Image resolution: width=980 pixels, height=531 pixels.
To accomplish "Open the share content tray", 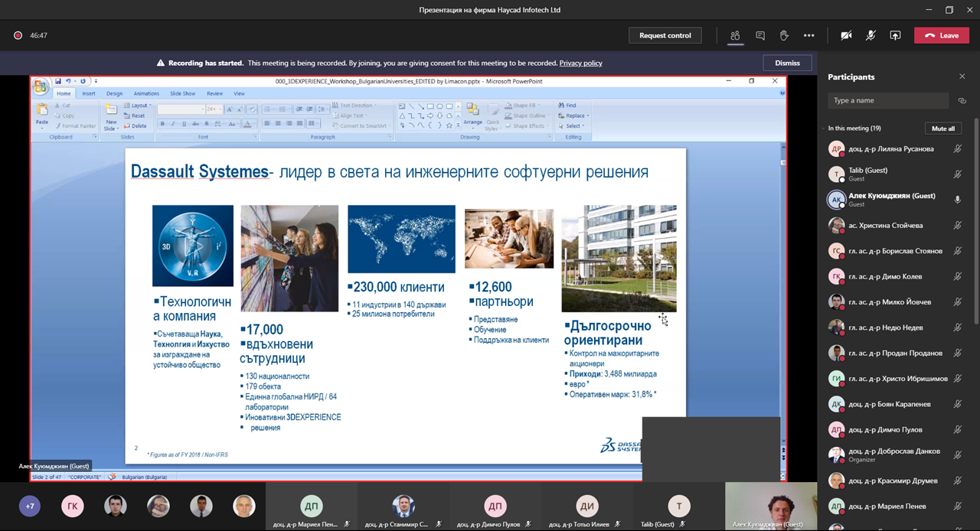I will 895,35.
